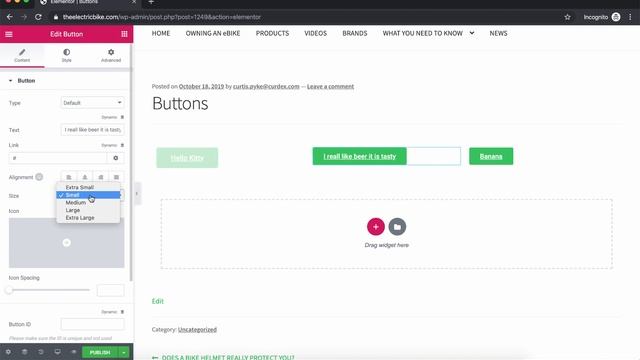Open OWNING AN eBIKE nav item
The height and width of the screenshot is (360, 640).
tap(213, 33)
